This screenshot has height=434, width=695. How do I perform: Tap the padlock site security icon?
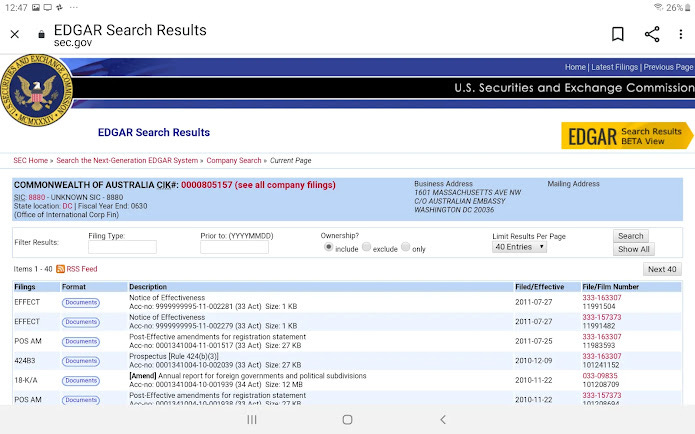(41, 34)
